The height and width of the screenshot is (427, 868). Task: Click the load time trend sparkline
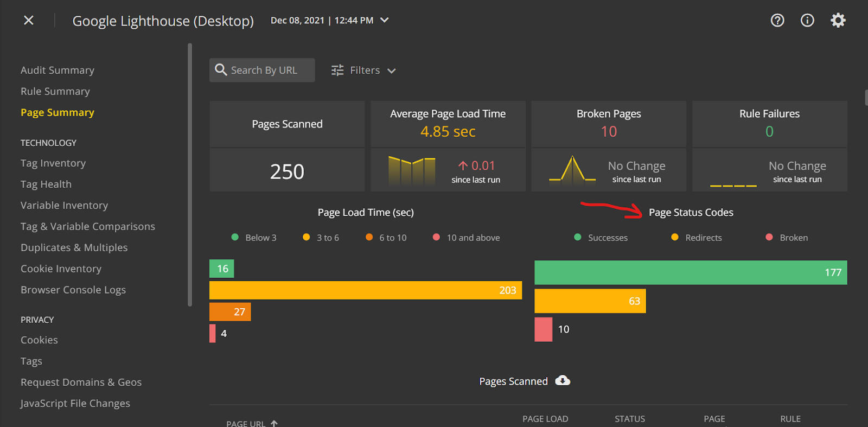(412, 171)
